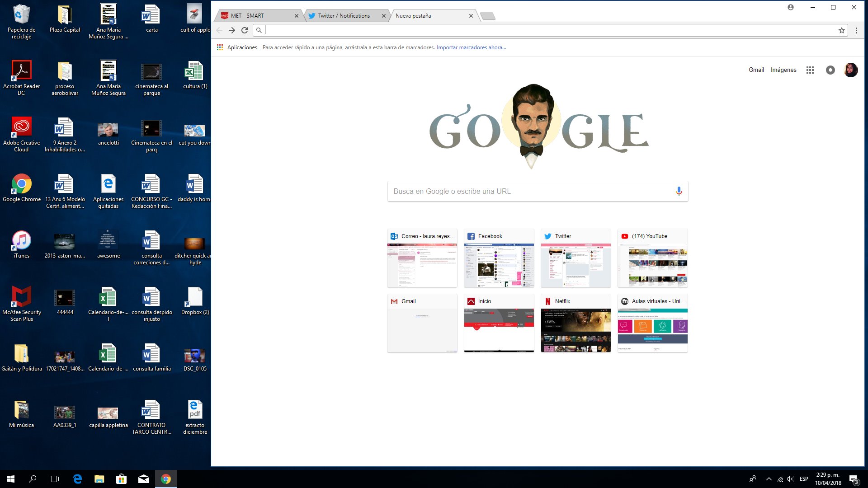Screen dimensions: 868x488
Task: Open the Mail app in the taskbar
Action: pyautogui.click(x=144, y=479)
